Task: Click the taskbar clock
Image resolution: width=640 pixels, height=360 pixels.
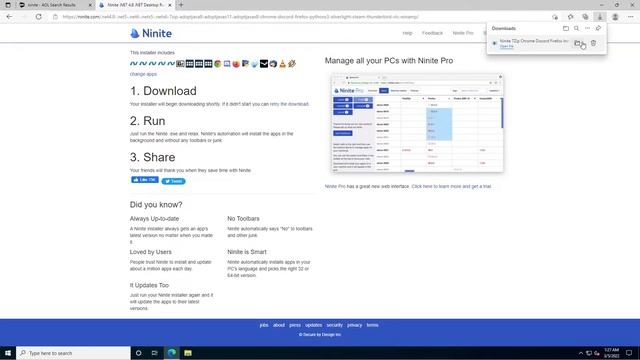Action: tap(611, 353)
